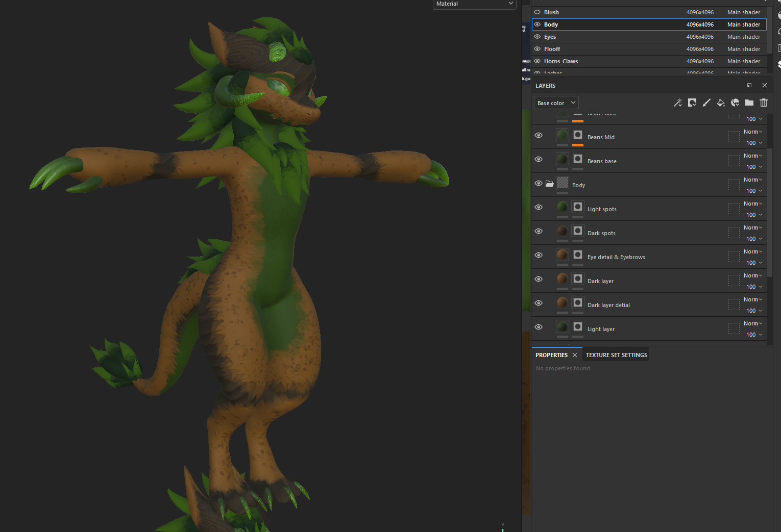781x532 pixels.
Task: Click Beans Mid dashed geometry mask box
Action: (x=734, y=137)
